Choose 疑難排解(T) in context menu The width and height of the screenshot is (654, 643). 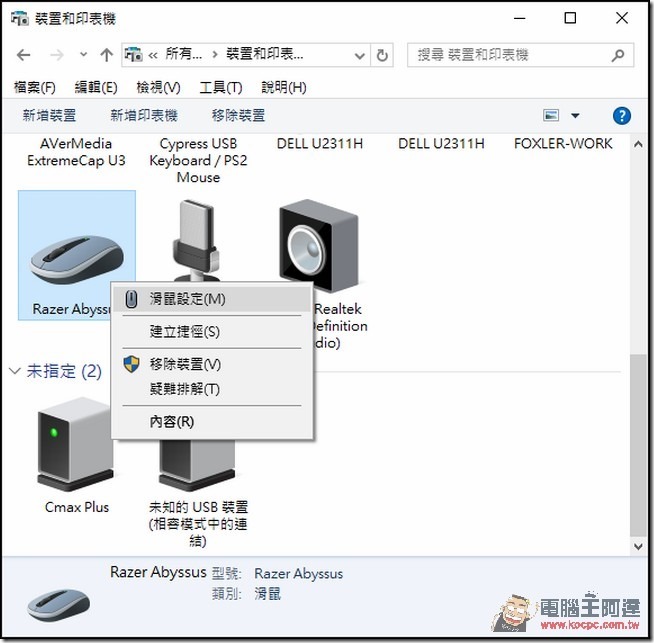[212, 389]
